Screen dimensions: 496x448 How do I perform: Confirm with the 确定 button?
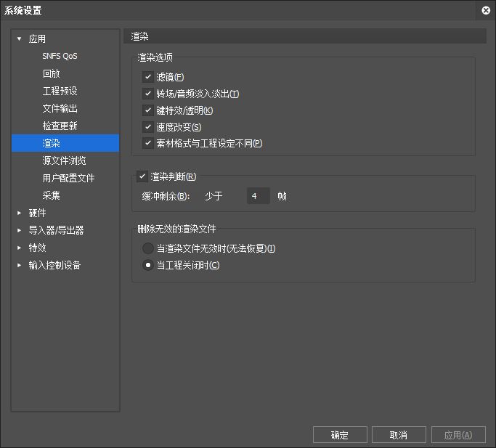click(340, 435)
